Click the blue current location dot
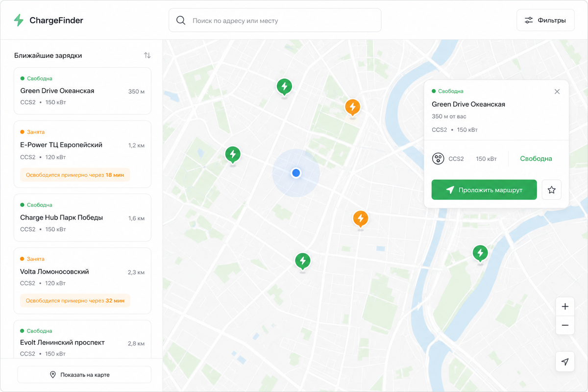The height and width of the screenshot is (392, 588). click(x=296, y=172)
